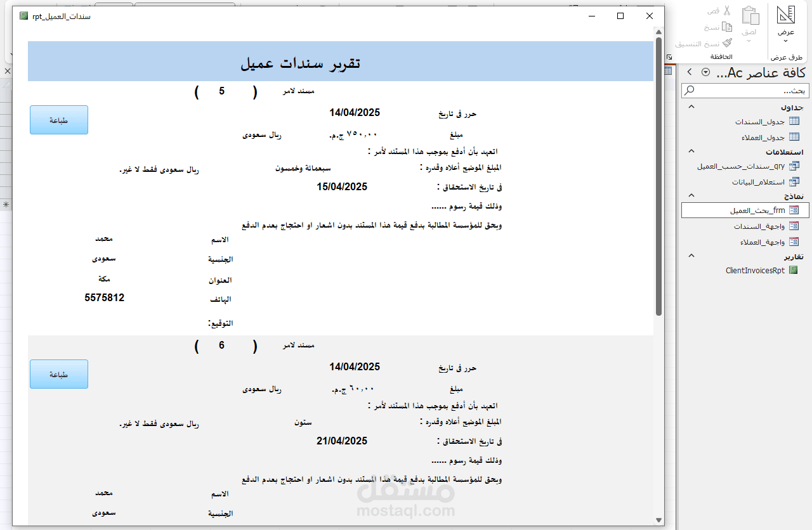Click the voucher number 6

point(222,345)
